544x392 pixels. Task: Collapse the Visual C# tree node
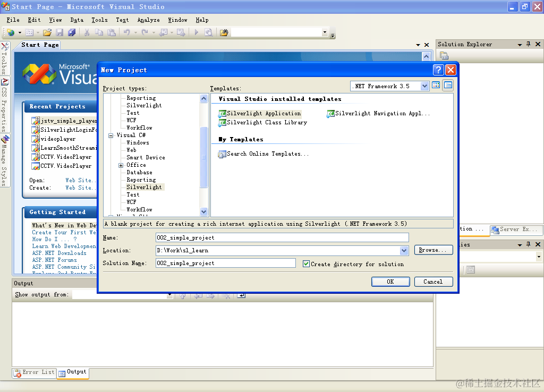pos(110,135)
